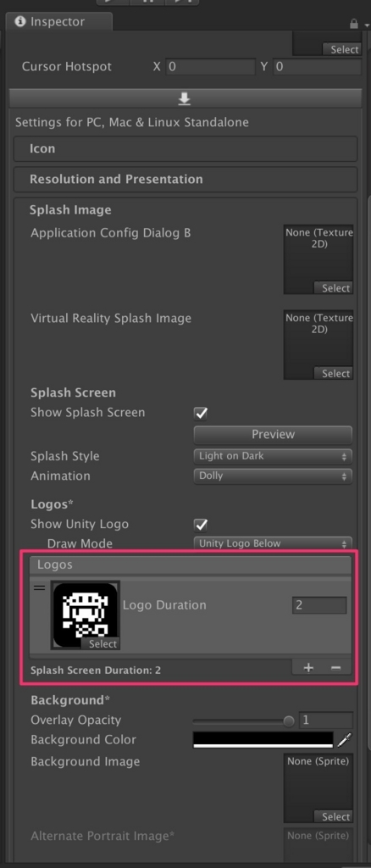Open the Virtual Reality Splash Image slot

pos(318,344)
